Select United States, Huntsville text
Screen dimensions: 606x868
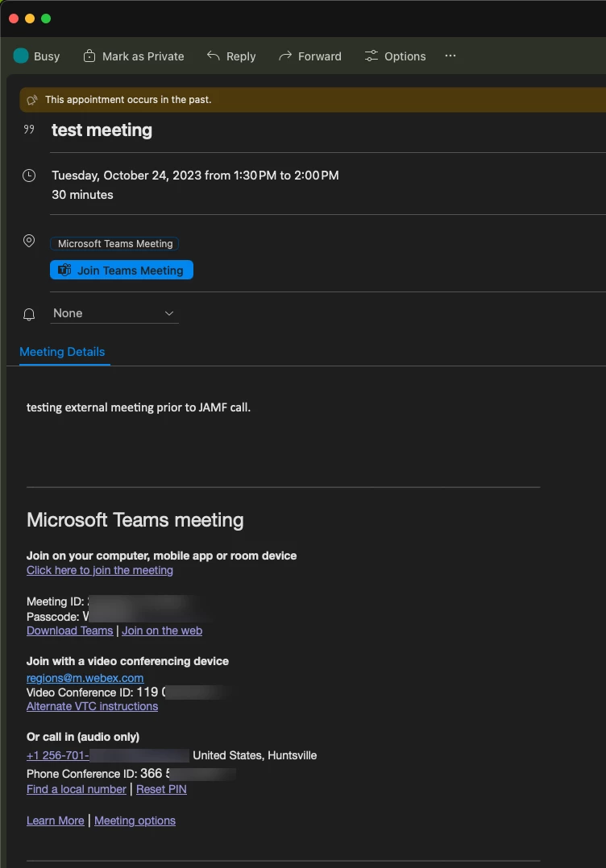point(255,755)
